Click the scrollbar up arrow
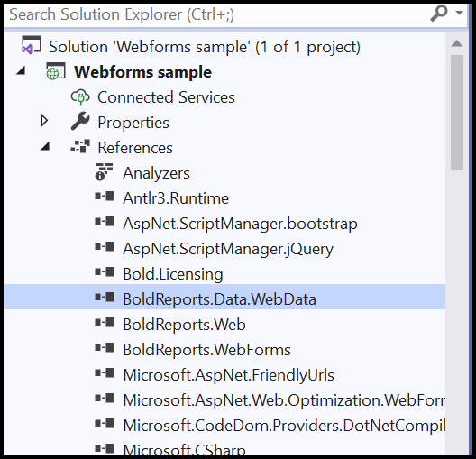 tap(456, 43)
